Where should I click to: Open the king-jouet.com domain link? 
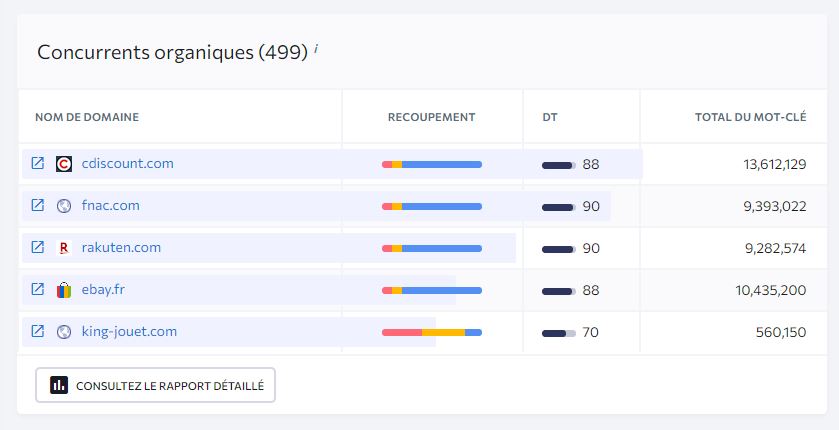pos(129,332)
